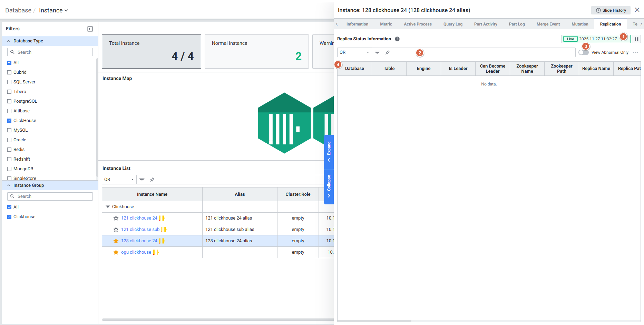This screenshot has height=325, width=644.
Task: Collapse the Filters panel icon
Action: tap(90, 29)
